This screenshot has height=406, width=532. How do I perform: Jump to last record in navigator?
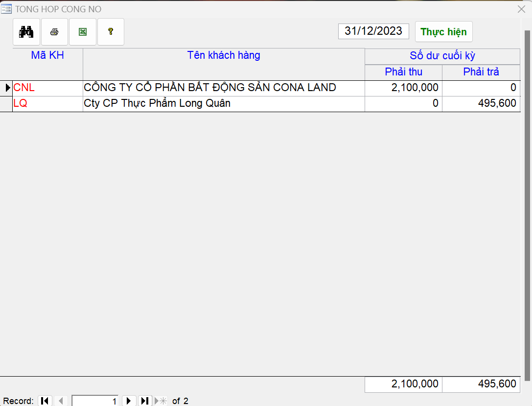145,401
